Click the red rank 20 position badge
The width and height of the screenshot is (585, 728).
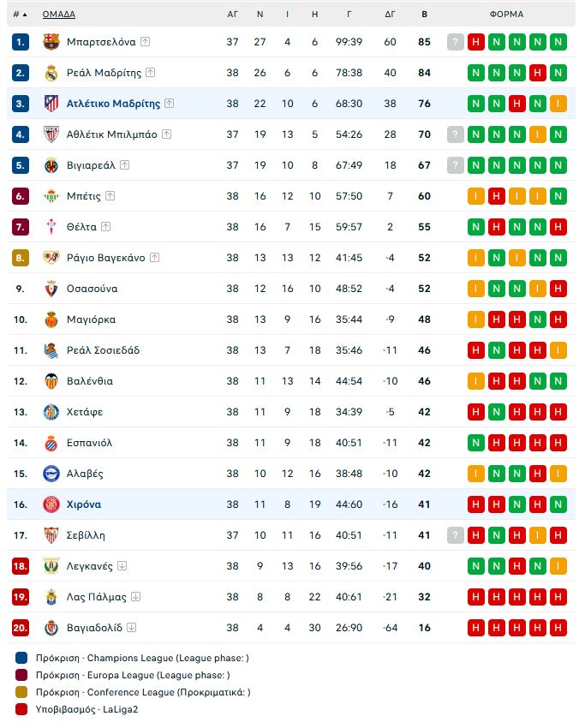pyautogui.click(x=21, y=628)
